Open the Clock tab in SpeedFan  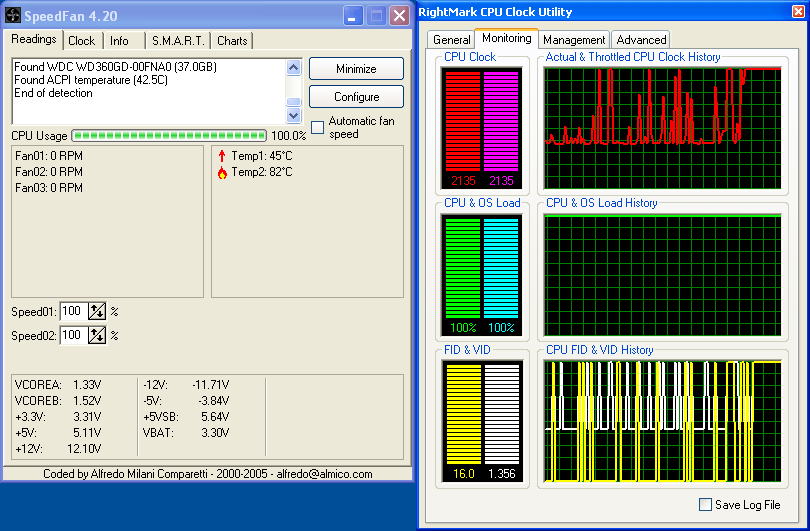point(82,41)
